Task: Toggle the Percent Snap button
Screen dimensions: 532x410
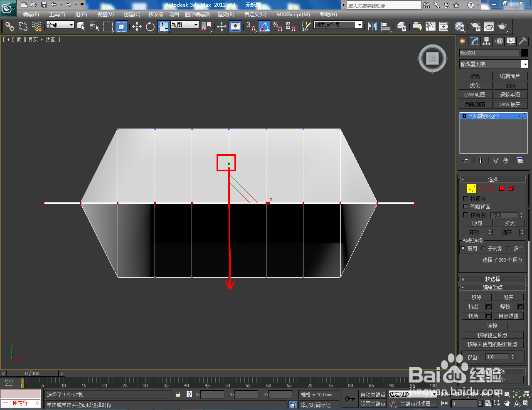Action: pyautogui.click(x=277, y=27)
